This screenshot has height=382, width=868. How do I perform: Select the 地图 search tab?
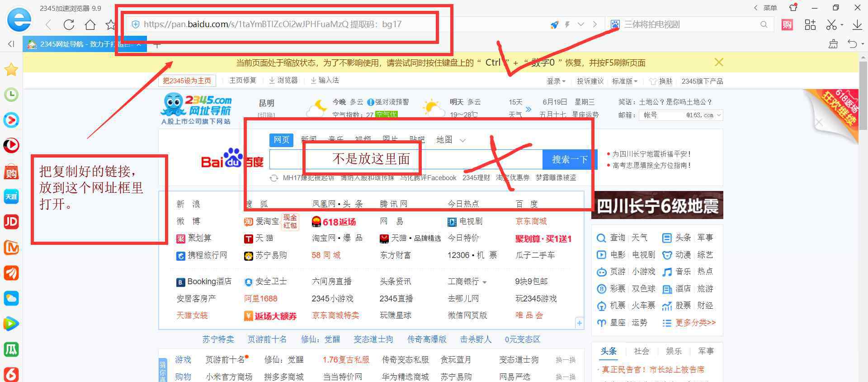[x=444, y=140]
